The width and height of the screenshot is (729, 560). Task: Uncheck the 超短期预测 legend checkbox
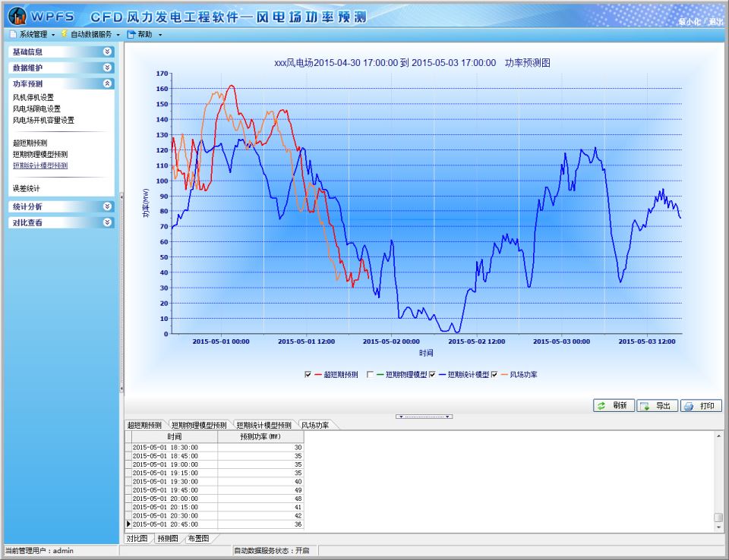(308, 374)
